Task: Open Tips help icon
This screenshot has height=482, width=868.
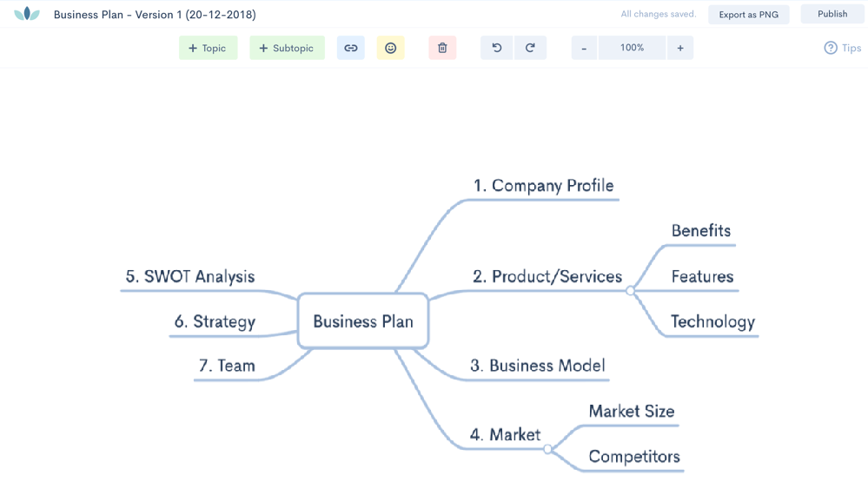Action: 831,49
